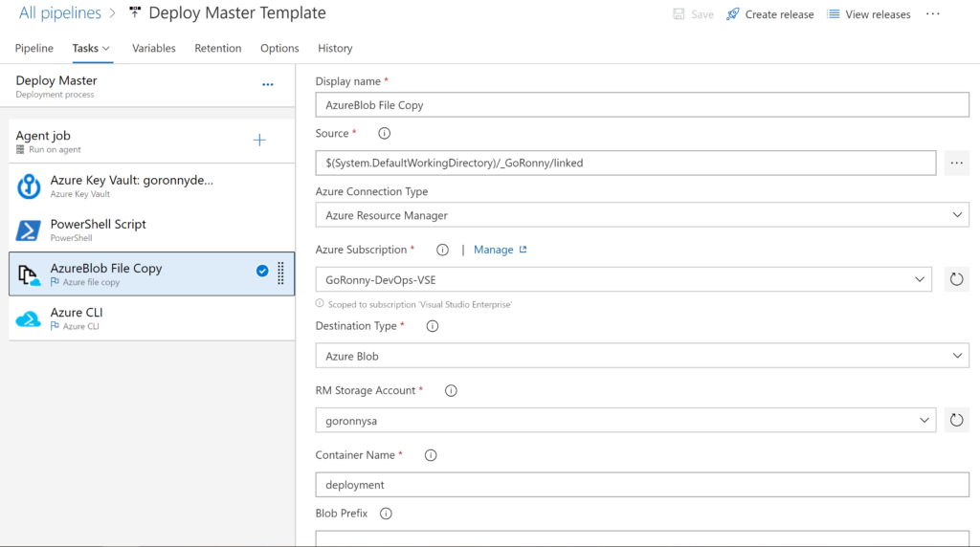Show info for RM Storage Account

(x=451, y=391)
